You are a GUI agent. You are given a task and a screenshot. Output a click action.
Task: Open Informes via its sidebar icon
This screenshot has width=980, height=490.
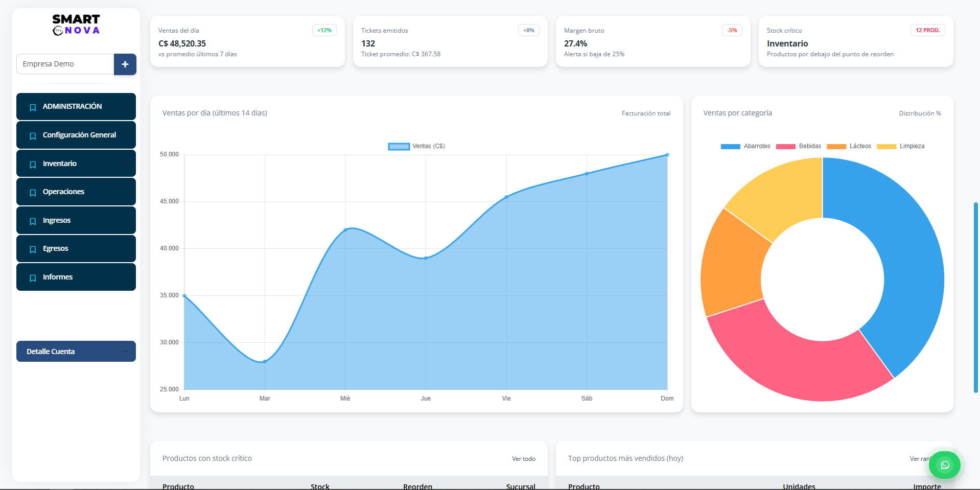click(33, 277)
